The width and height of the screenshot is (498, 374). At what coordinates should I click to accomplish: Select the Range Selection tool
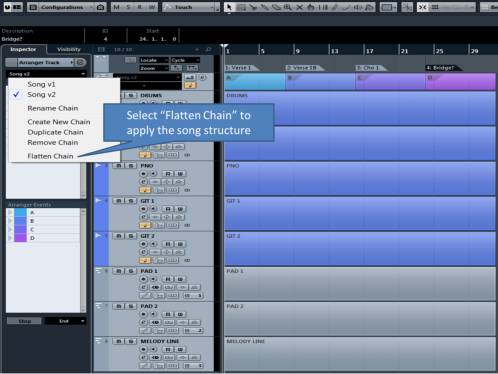[241, 7]
